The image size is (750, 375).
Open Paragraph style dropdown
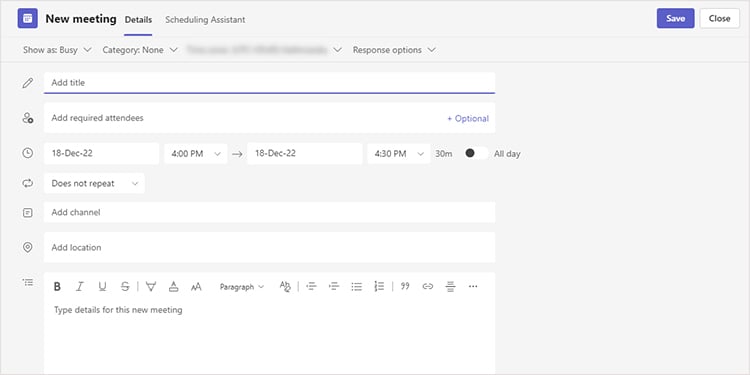click(x=242, y=287)
